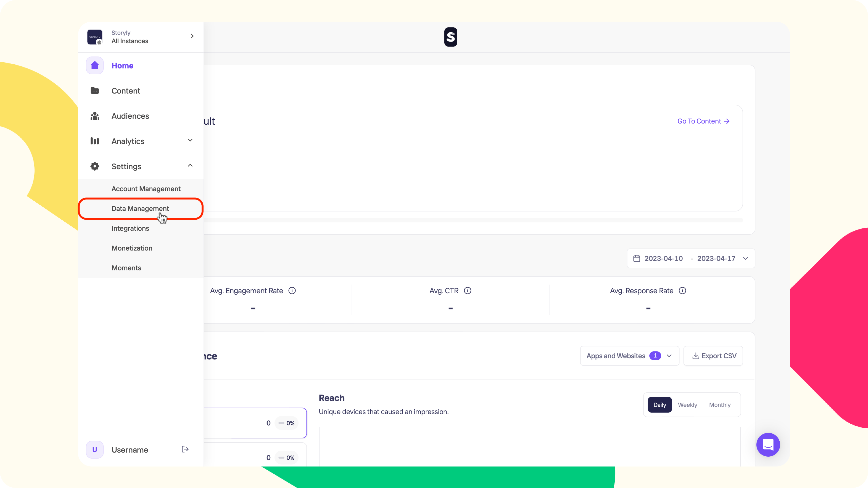Open the date range picker dropdown
This screenshot has height=488, width=868.
[x=690, y=258]
